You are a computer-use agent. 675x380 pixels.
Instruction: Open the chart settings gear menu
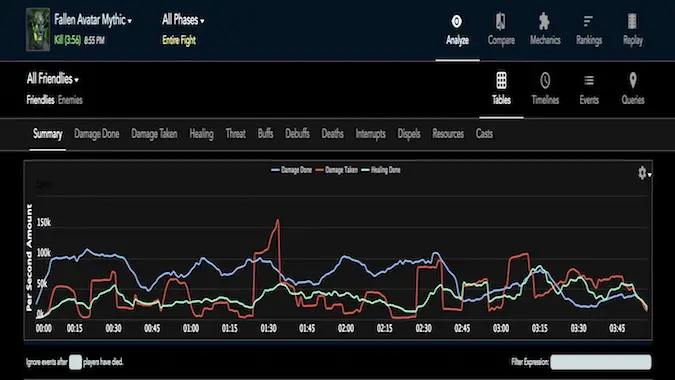pos(644,173)
